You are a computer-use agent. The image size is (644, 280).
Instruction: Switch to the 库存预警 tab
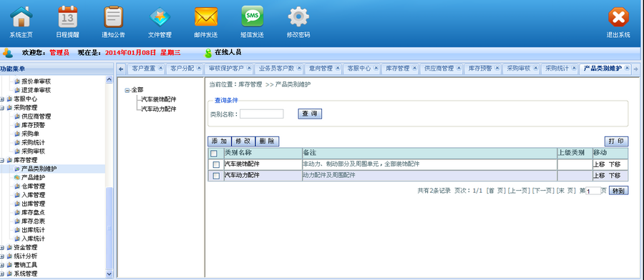(x=481, y=69)
